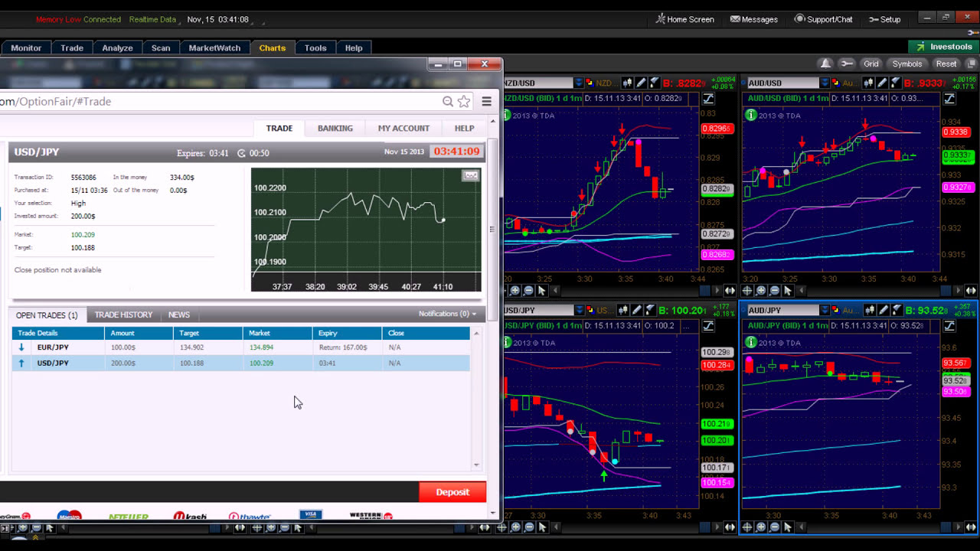The image size is (980, 551).
Task: Switch to the MarketWatch tab
Action: tap(214, 47)
